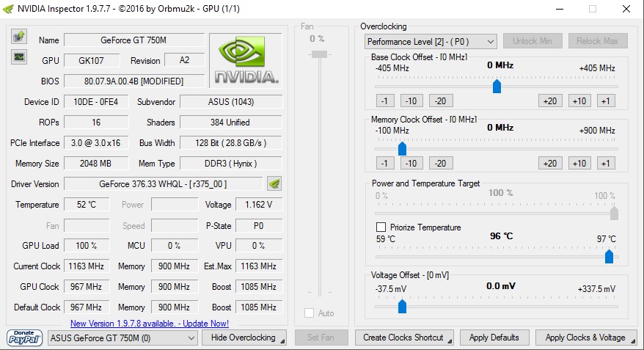Click the Device ID value 10DE - 0FE4
Image resolution: width=644 pixels, height=350 pixels.
click(x=95, y=102)
